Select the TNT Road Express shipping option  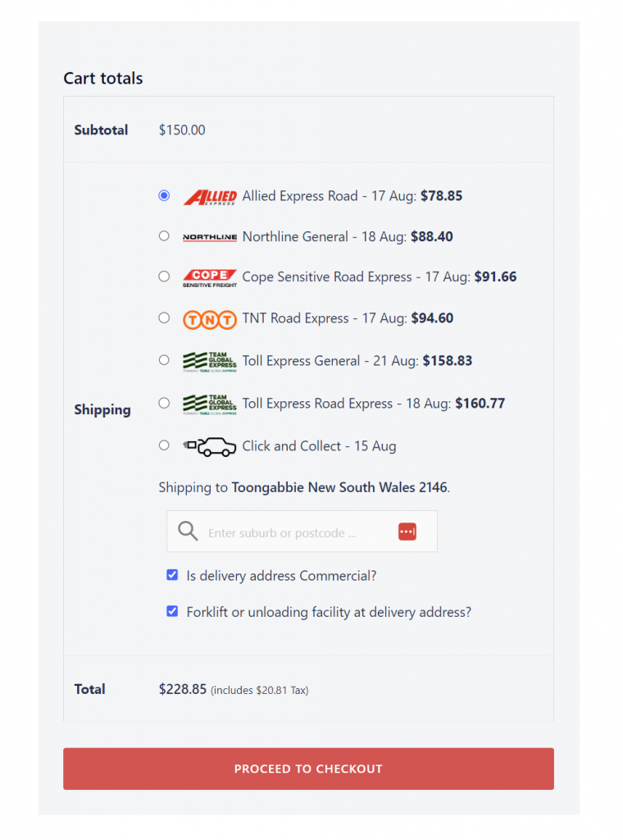[163, 318]
